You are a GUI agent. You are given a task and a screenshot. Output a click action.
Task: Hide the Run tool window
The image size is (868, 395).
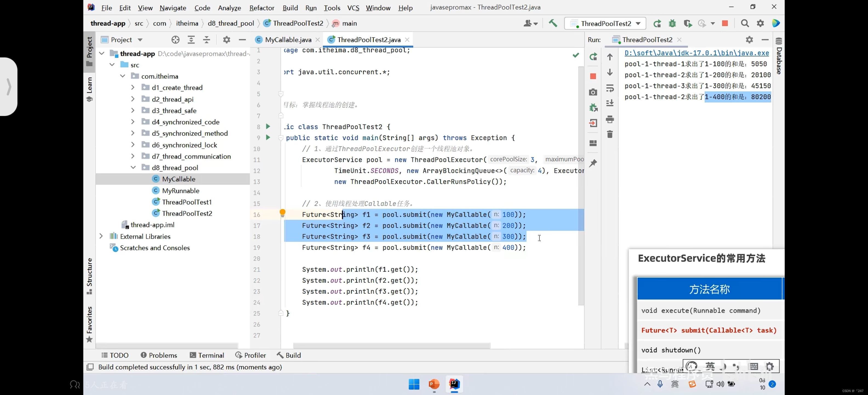765,40
